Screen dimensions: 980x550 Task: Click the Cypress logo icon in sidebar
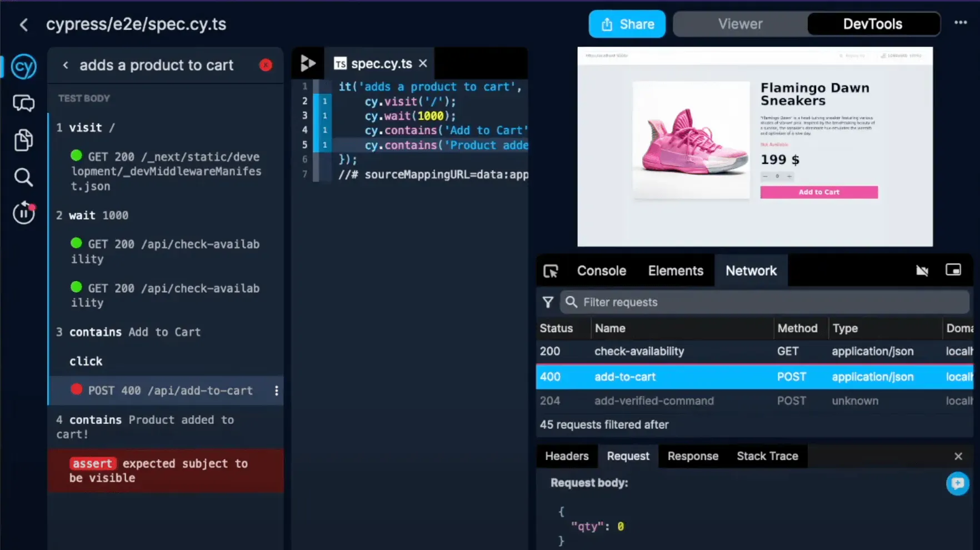point(23,67)
